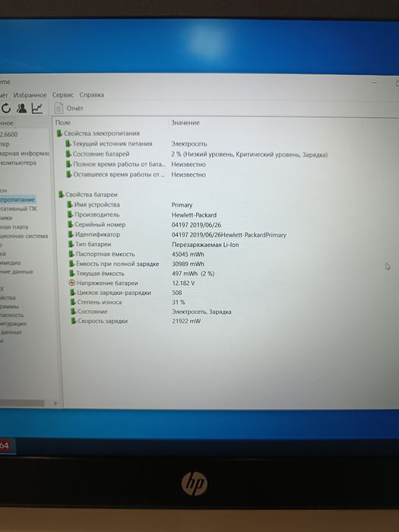Click the voltage icon near Напряжение батареи
This screenshot has width=399, height=532.
point(71,283)
